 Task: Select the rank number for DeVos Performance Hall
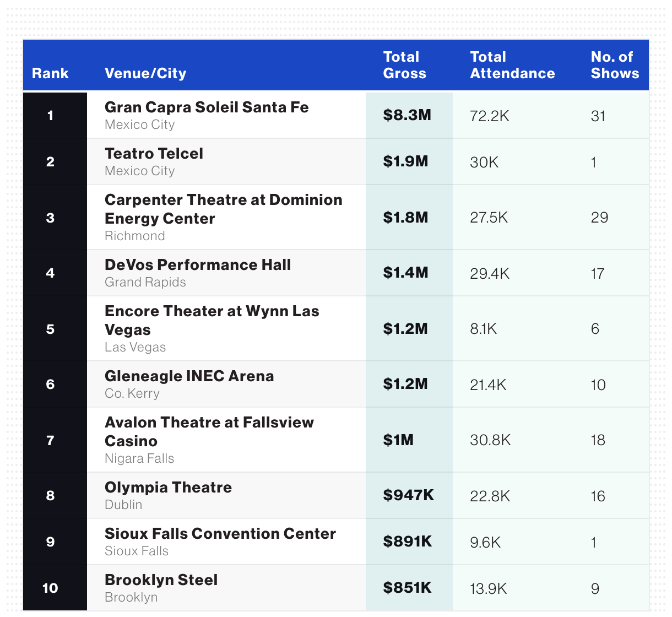pyautogui.click(x=50, y=273)
